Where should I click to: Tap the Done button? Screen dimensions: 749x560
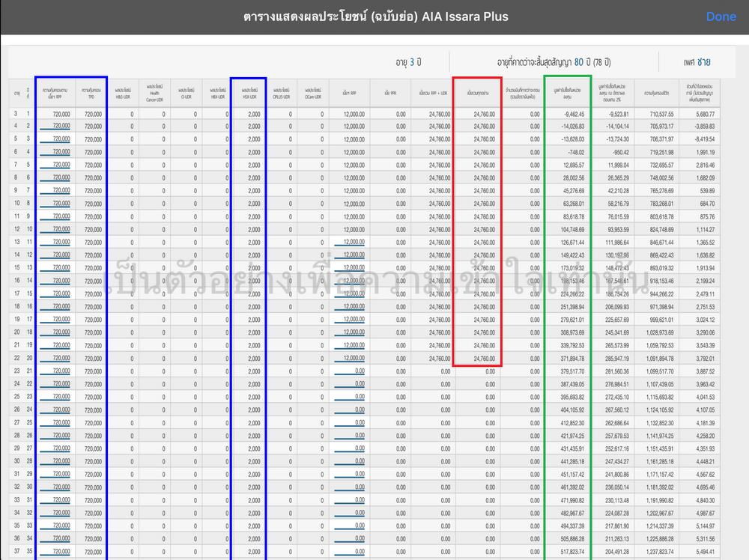[x=721, y=16]
